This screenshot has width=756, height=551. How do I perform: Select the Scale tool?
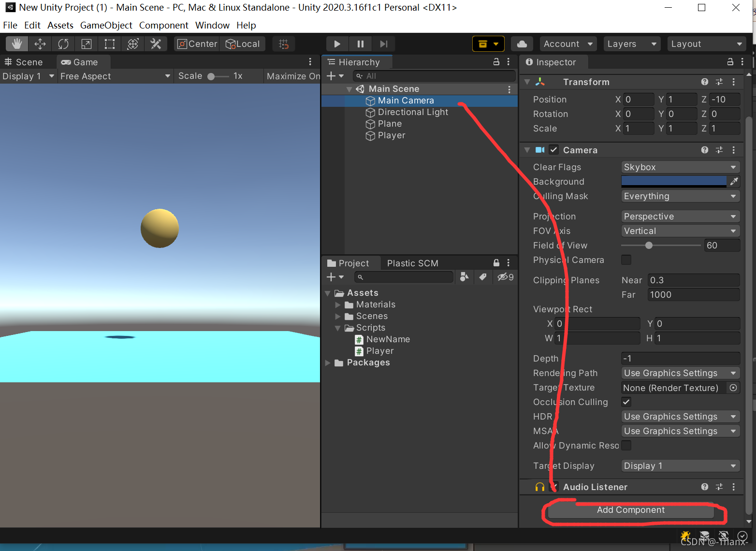click(x=87, y=44)
